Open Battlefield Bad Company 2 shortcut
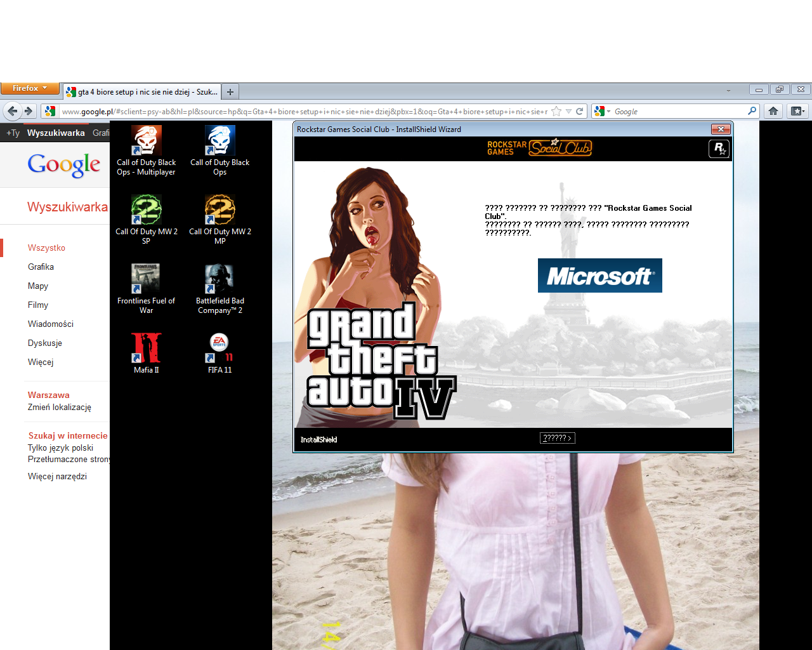This screenshot has width=812, height=650. click(220, 289)
